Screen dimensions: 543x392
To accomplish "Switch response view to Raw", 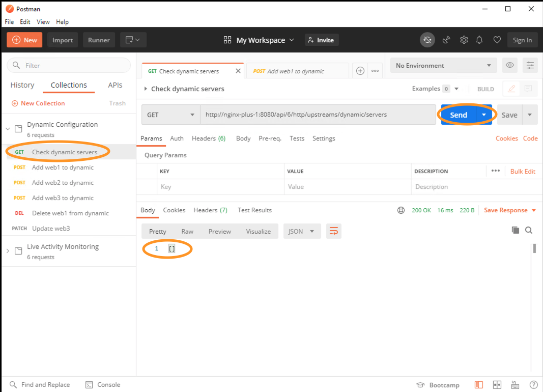I will click(187, 231).
